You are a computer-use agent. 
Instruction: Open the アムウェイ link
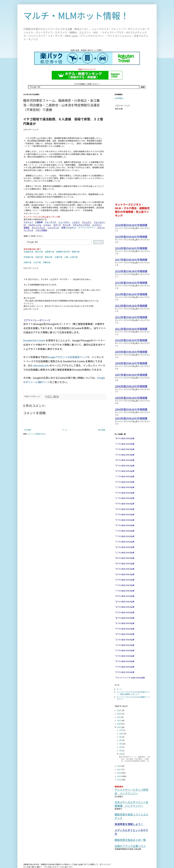coord(28,222)
